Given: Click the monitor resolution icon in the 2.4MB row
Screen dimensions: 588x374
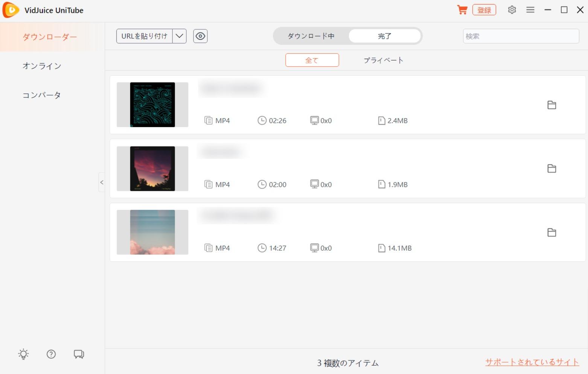Looking at the screenshot, I should pos(314,120).
